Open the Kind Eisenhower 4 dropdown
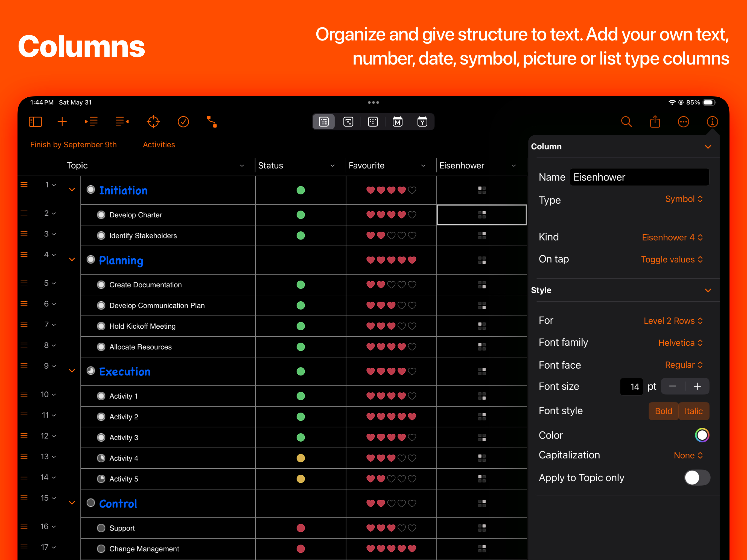 (x=672, y=237)
